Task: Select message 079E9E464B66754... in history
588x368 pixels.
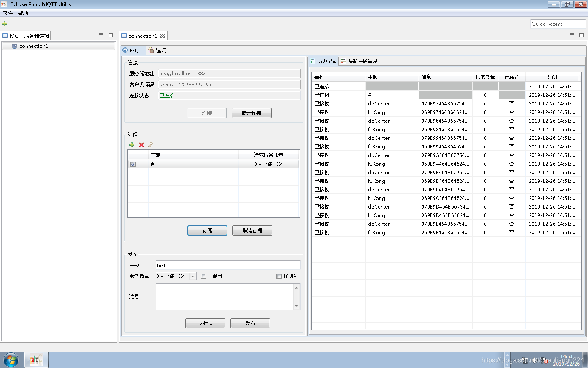Action: [x=445, y=224]
